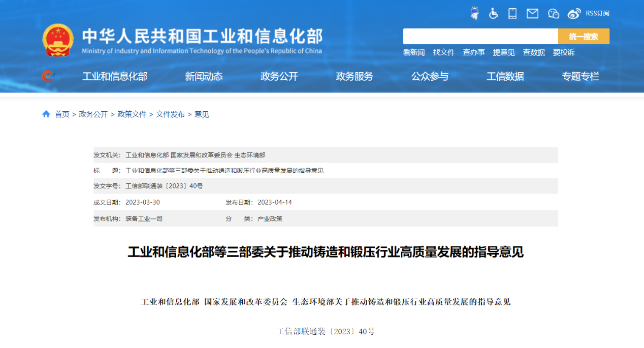Image resolution: width=644 pixels, height=348 pixels.
Task: Click the 发布日期 value 2023-04-14
Action: pos(275,202)
